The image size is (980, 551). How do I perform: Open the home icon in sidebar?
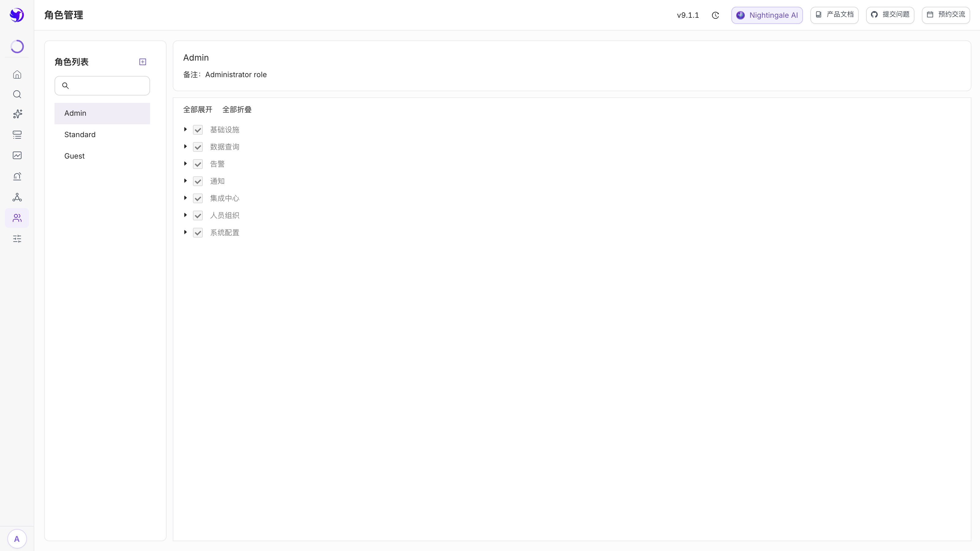pos(17,74)
